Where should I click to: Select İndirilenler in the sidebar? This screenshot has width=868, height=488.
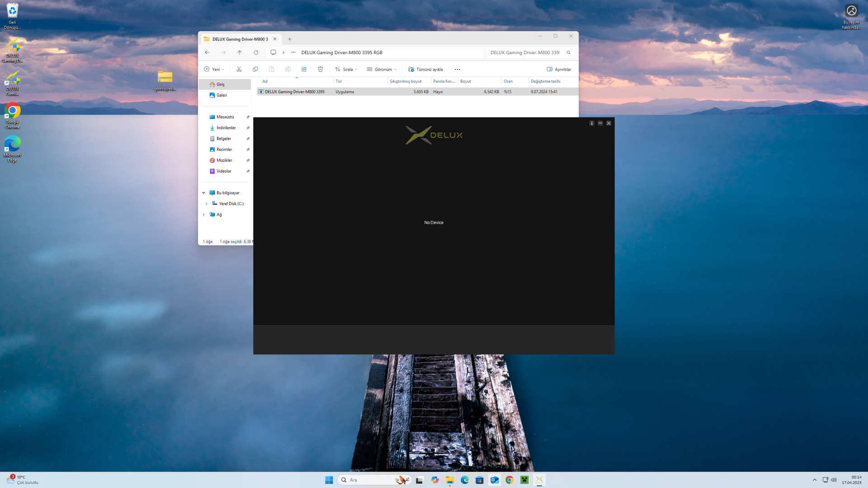point(226,128)
